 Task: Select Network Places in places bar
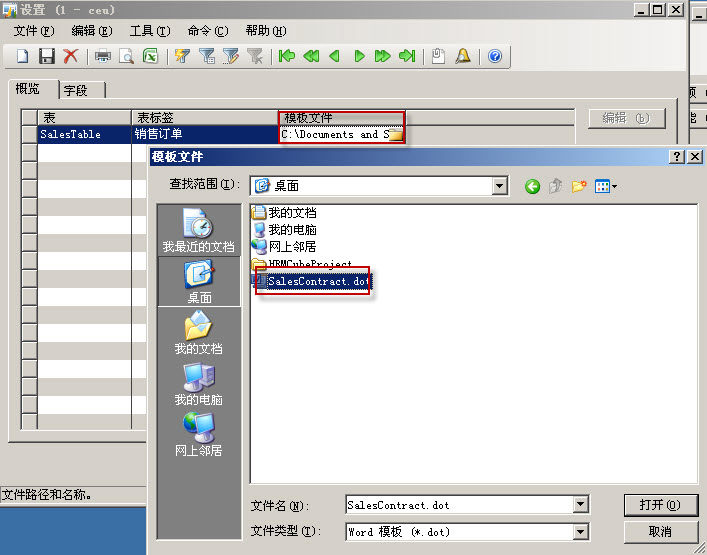pos(199,435)
